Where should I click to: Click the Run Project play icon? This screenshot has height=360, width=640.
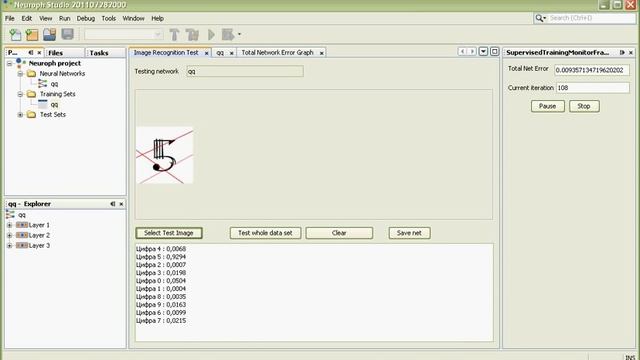point(211,35)
